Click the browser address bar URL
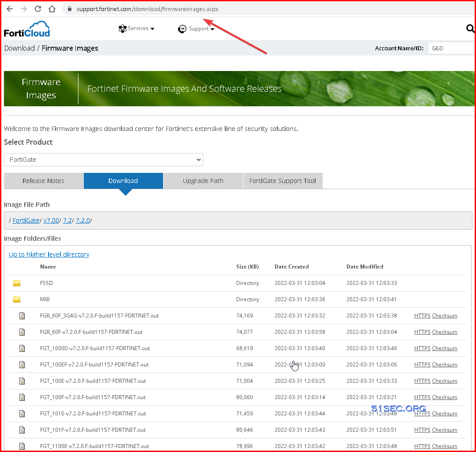The image size is (476, 452). (x=147, y=9)
